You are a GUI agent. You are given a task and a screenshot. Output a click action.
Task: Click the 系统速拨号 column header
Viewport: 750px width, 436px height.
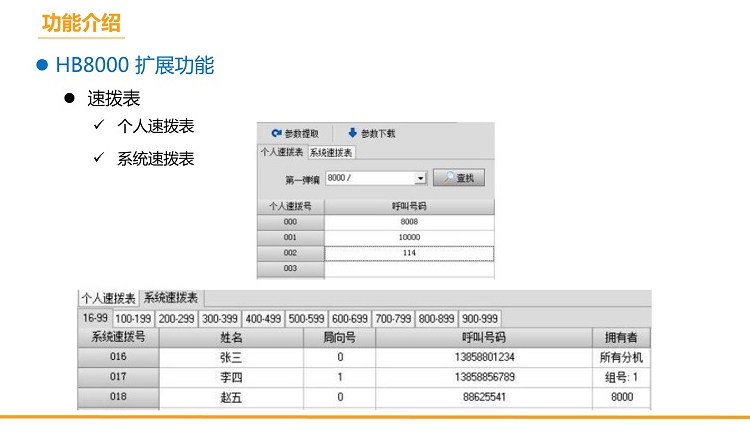coord(118,337)
